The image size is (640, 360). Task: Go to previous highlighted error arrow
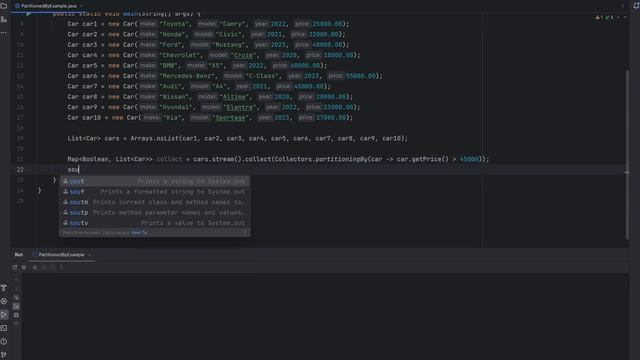click(618, 18)
